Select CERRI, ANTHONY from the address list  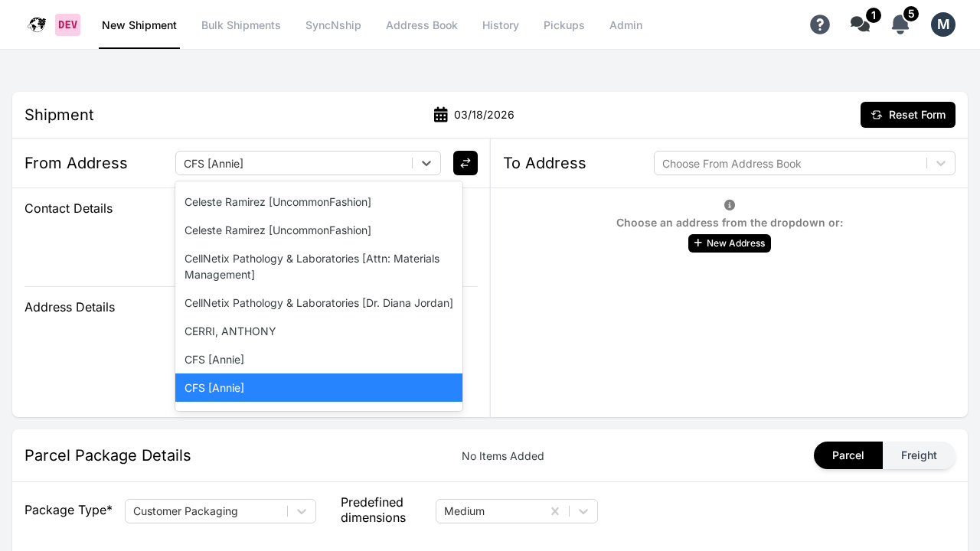click(230, 331)
